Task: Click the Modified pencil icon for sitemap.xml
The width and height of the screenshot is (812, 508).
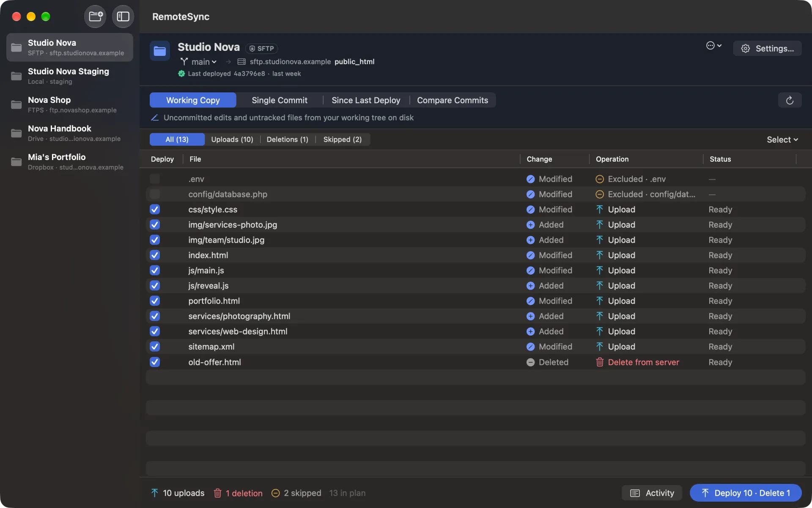Action: point(530,347)
